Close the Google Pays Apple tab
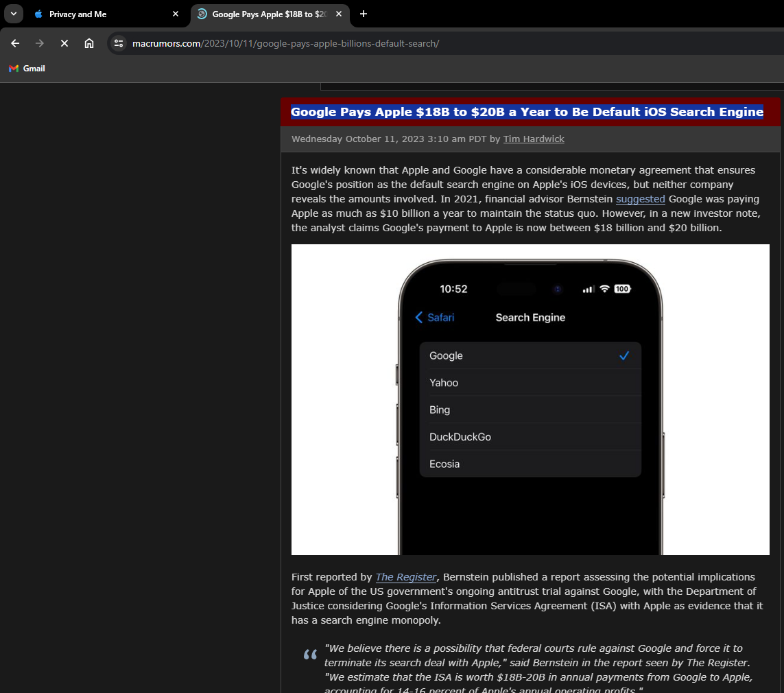784x693 pixels. (339, 14)
